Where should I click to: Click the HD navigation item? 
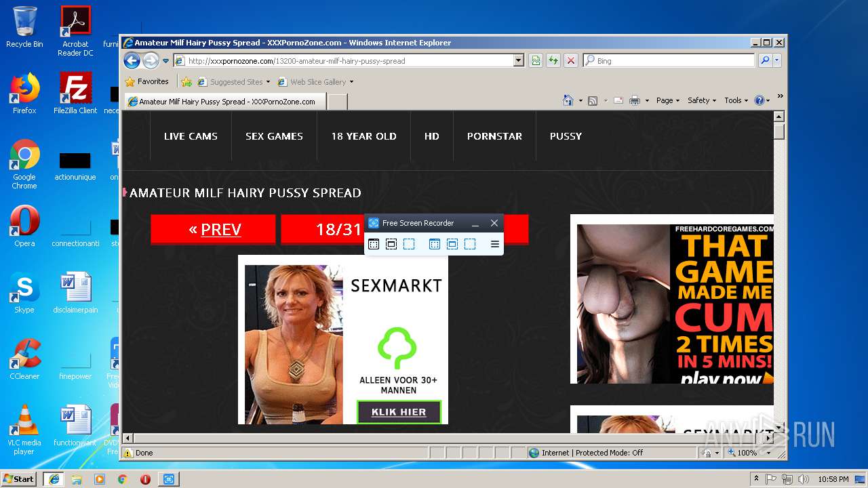tap(432, 136)
